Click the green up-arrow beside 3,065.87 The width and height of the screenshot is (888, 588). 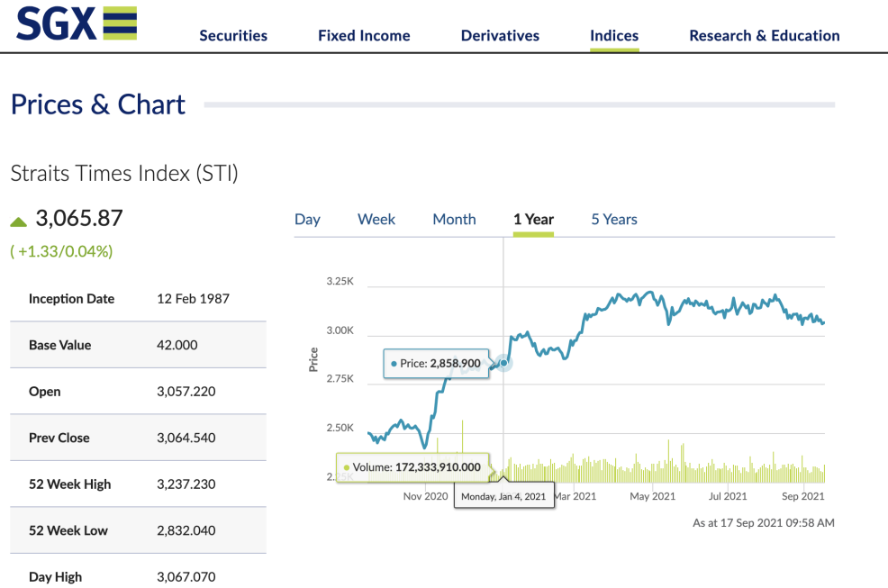pyautogui.click(x=19, y=222)
